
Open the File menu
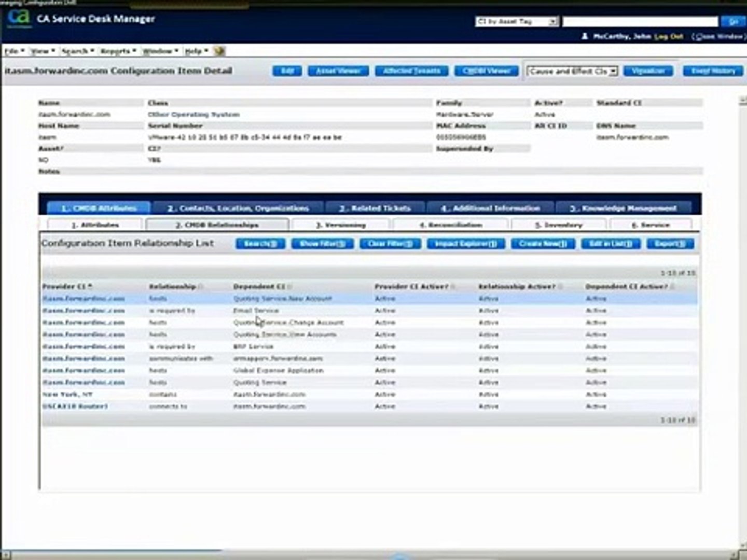14,51
